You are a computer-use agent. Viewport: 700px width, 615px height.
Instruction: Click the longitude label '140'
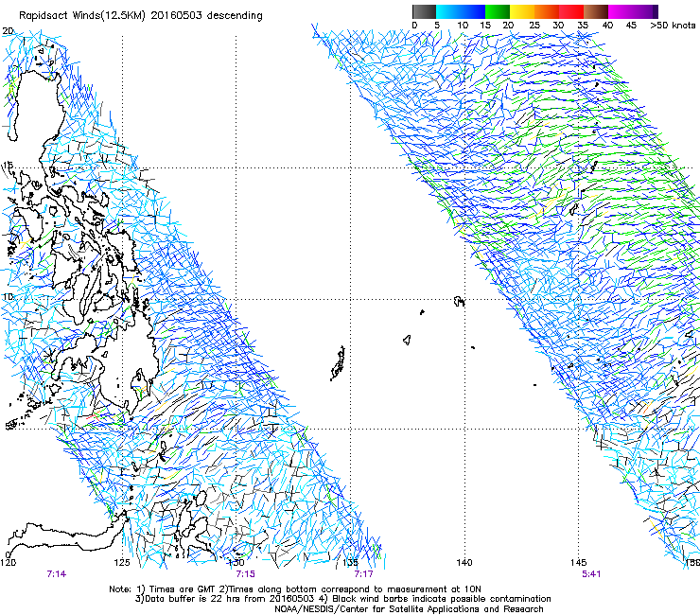pos(464,563)
